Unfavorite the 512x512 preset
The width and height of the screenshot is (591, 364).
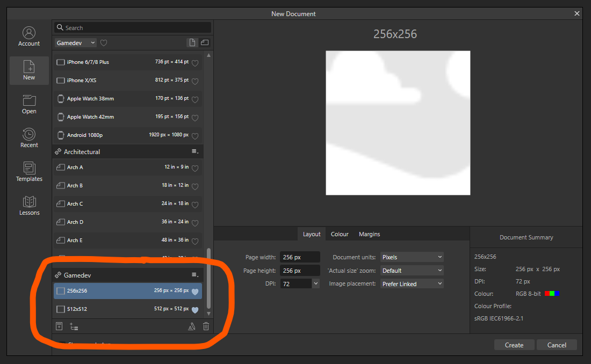click(x=194, y=309)
